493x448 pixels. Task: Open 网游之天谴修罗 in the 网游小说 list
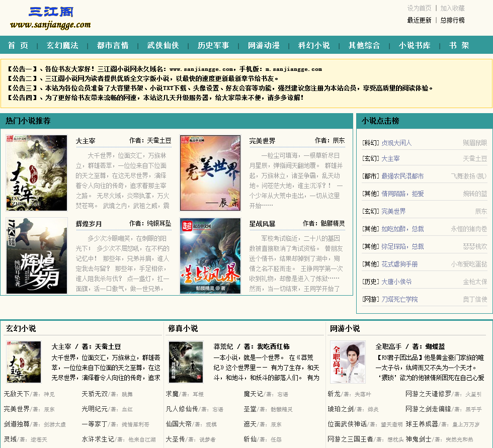pos(428,394)
